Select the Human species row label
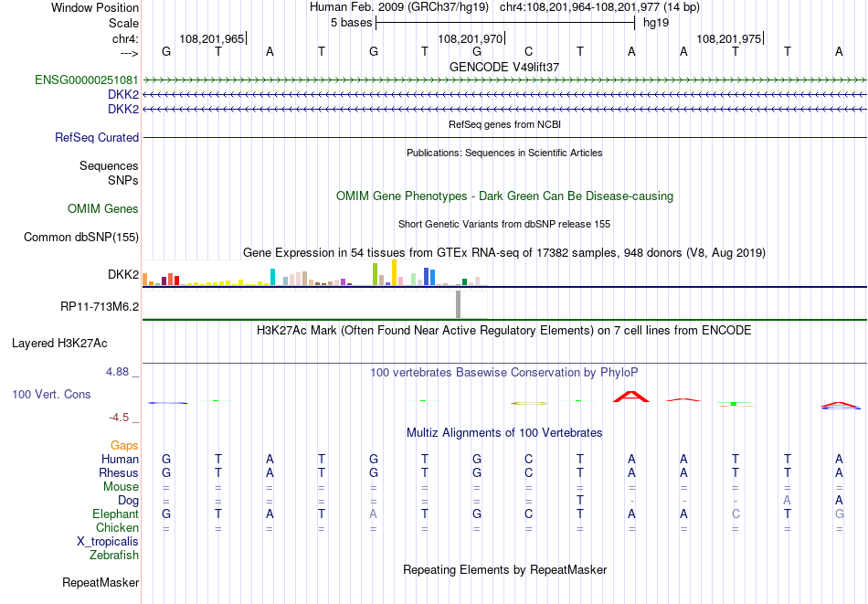The width and height of the screenshot is (868, 604). [120, 459]
